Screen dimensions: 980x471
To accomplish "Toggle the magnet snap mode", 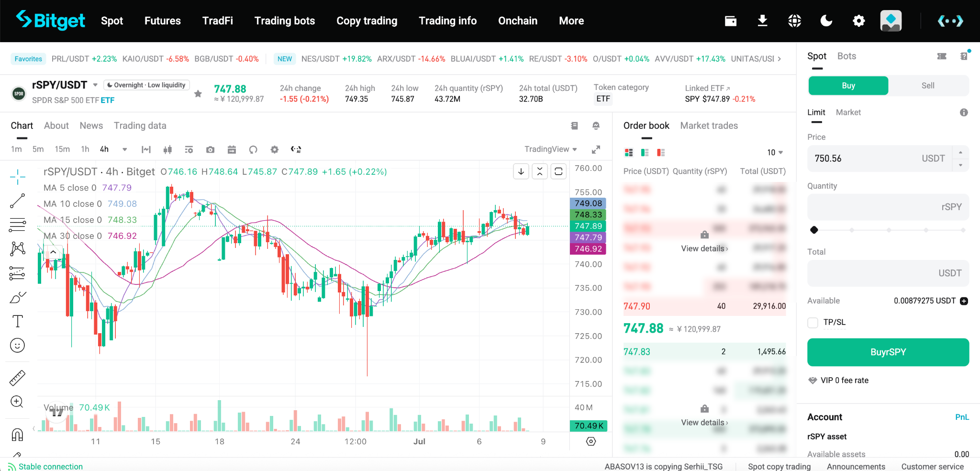I will [17, 435].
